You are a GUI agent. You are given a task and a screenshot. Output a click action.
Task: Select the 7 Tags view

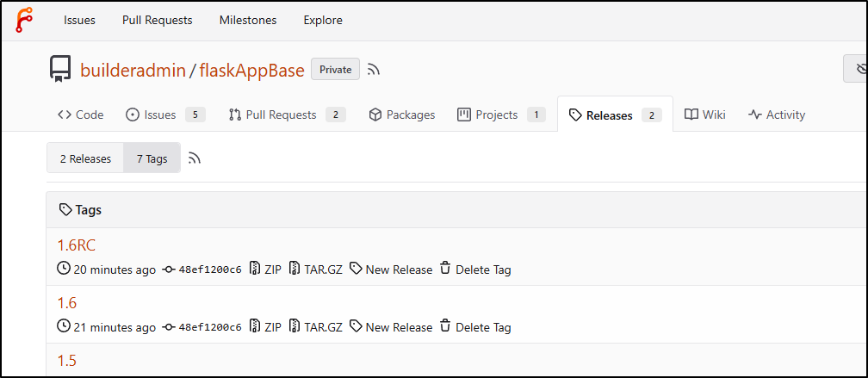tap(152, 158)
